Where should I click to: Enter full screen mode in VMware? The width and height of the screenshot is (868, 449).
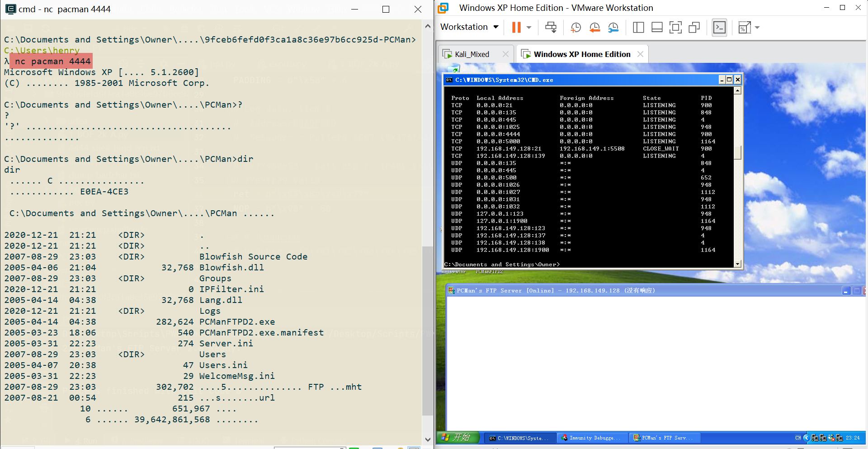(x=675, y=28)
